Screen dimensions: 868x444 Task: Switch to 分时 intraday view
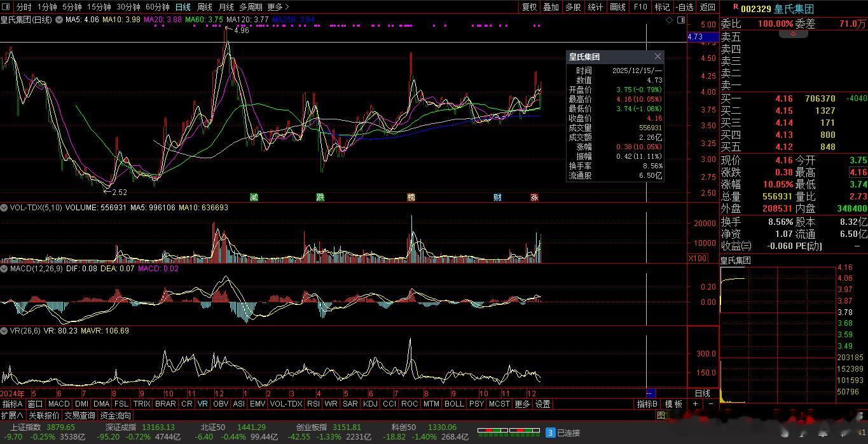click(x=24, y=7)
